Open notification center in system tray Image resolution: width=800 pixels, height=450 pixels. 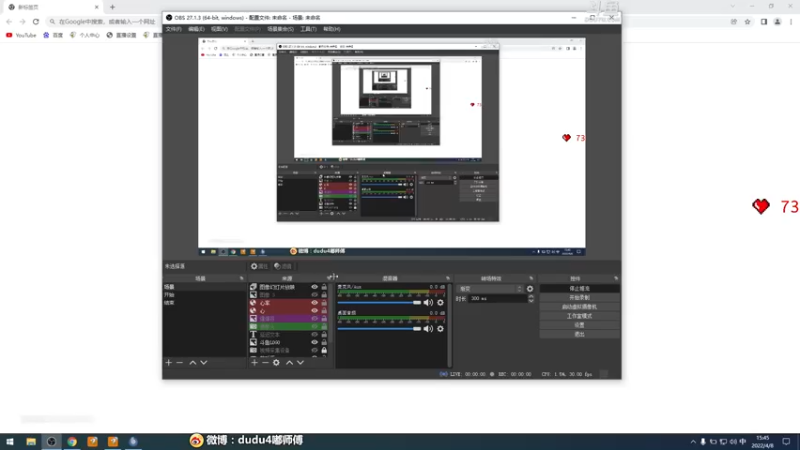pyautogui.click(x=786, y=441)
